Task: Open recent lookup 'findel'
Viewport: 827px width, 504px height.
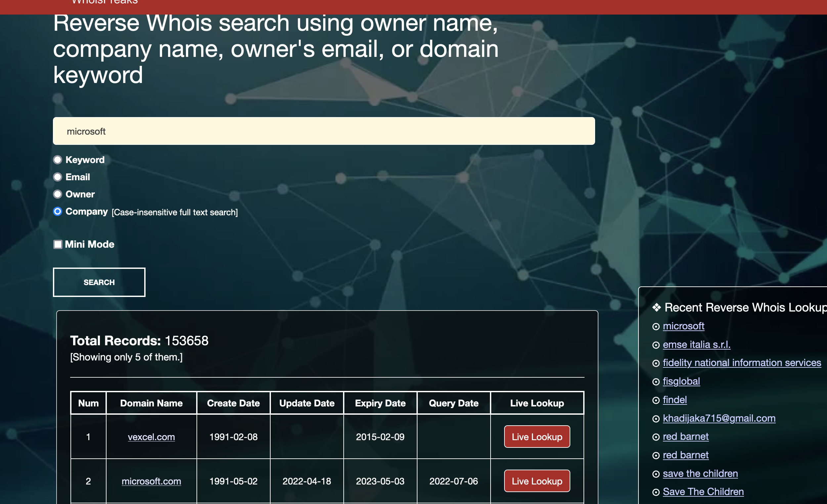Action: [x=675, y=399]
